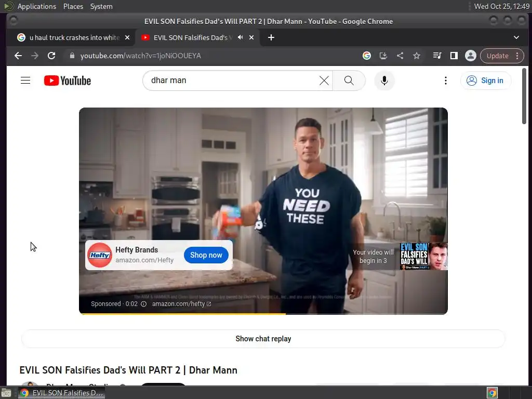Go forward in browser history
The height and width of the screenshot is (399, 532).
pyautogui.click(x=35, y=56)
